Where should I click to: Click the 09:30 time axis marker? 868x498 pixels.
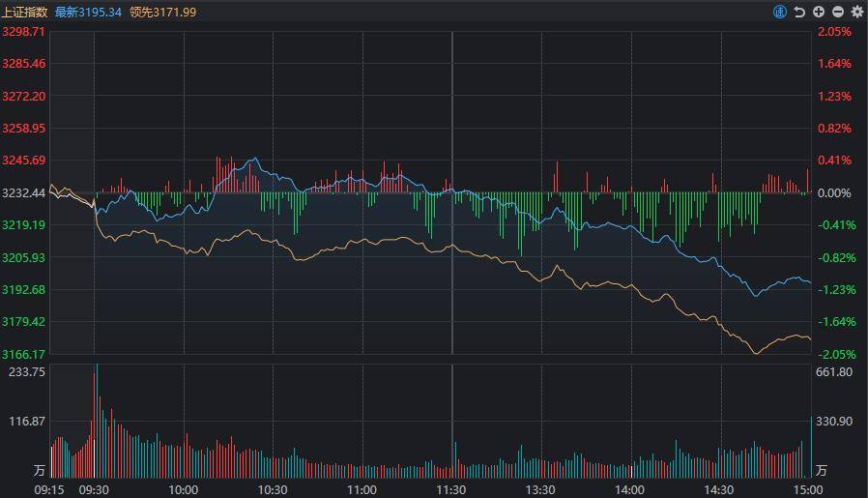94,490
